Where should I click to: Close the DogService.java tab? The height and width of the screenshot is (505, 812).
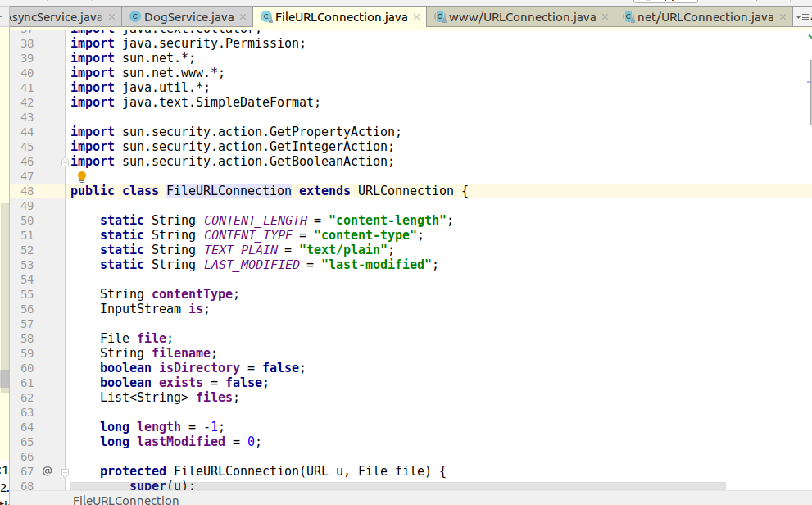243,17
